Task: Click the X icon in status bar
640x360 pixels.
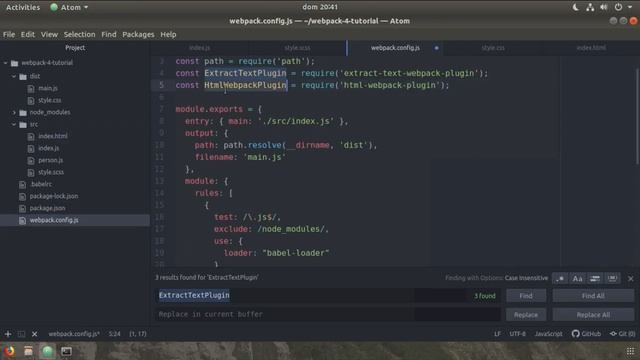Action: [x=35, y=334]
